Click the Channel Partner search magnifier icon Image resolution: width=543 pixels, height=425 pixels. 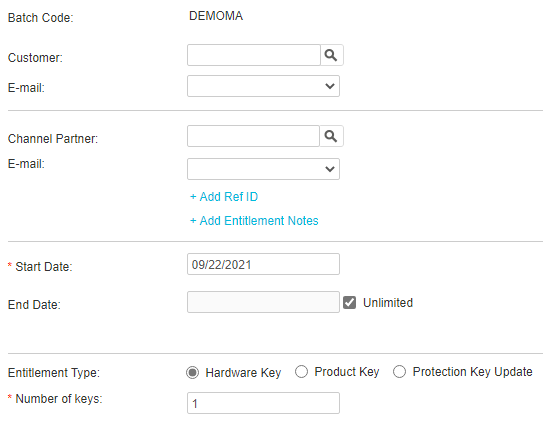331,136
